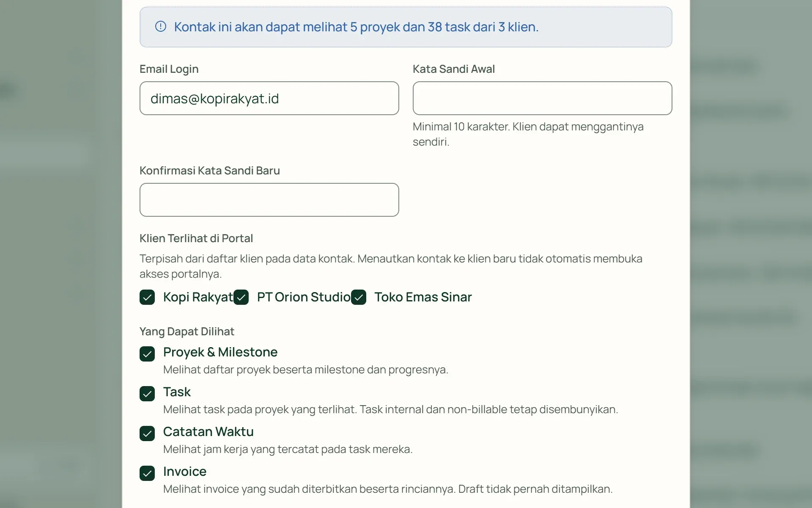812x508 pixels.
Task: Uncheck the Catatan Waktu checkbox
Action: tap(147, 433)
